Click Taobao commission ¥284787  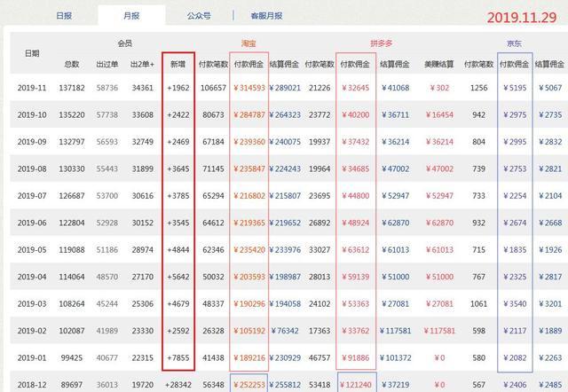(x=249, y=114)
